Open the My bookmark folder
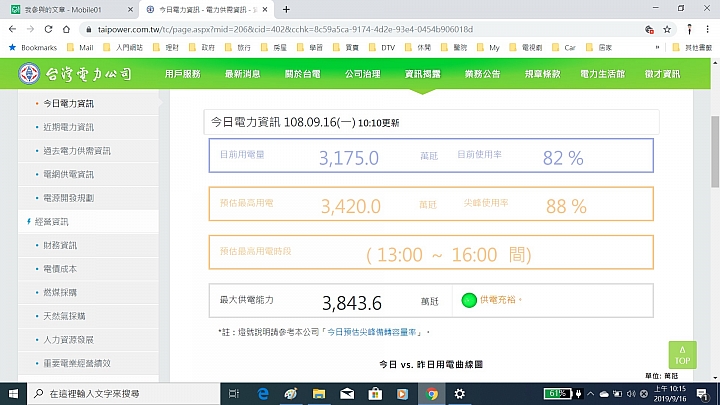This screenshot has height=405, width=720. click(489, 47)
